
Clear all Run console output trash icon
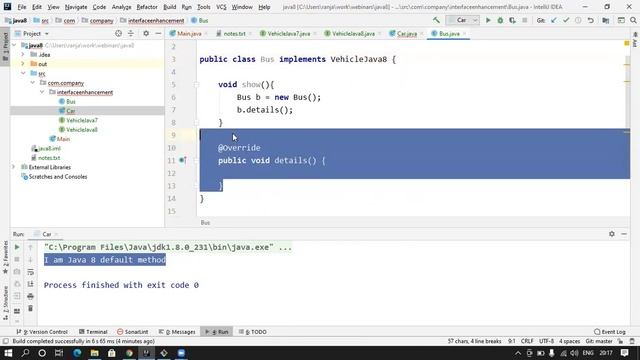30,308
